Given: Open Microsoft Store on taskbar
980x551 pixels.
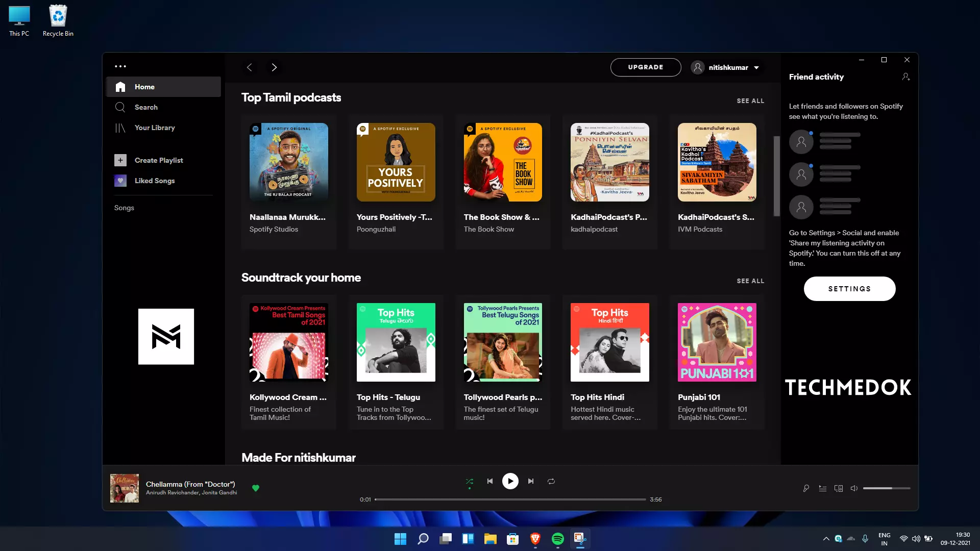Looking at the screenshot, I should [513, 539].
